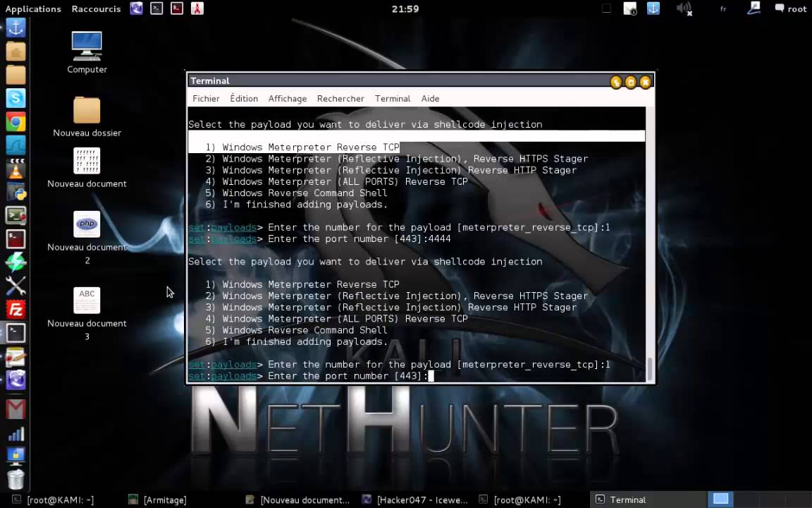Launch Google Chrome from the dock
The width and height of the screenshot is (812, 508).
(16, 122)
